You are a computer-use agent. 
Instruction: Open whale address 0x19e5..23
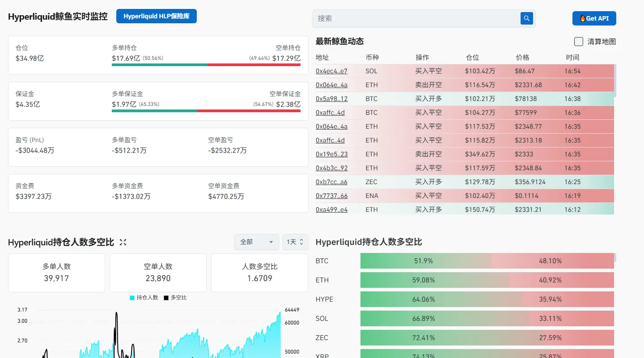pyautogui.click(x=331, y=154)
